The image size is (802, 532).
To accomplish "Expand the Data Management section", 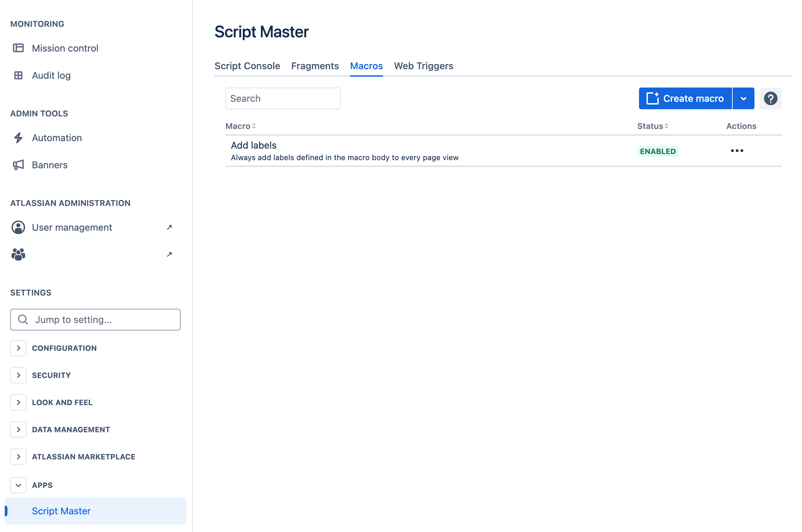I will tap(18, 430).
